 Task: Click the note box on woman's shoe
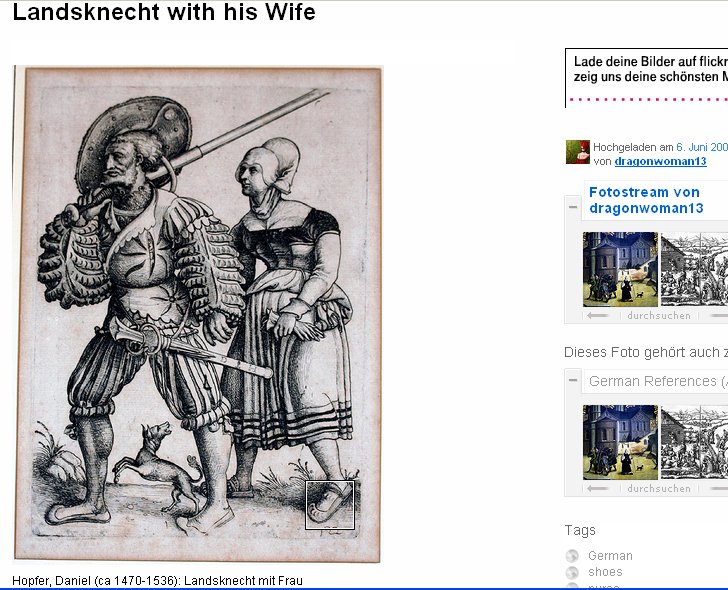330,505
